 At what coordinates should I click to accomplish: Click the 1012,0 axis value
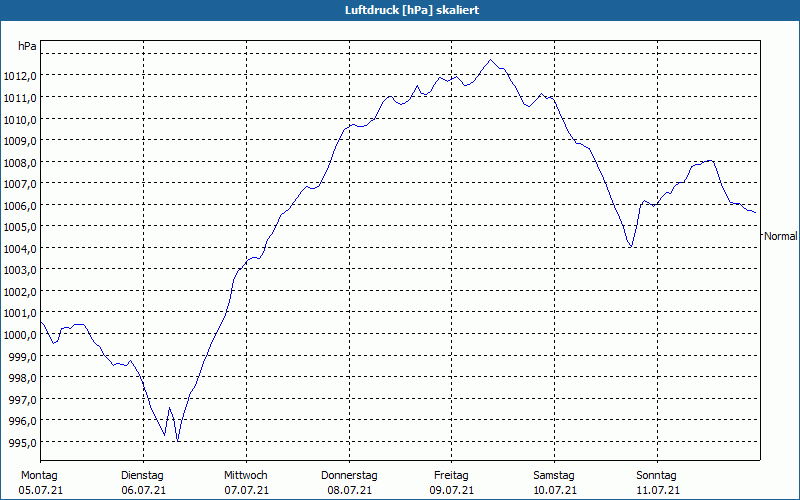tap(20, 76)
